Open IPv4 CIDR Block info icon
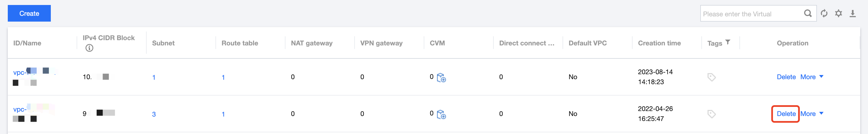Screen dimensions: 868x134 pos(89,48)
